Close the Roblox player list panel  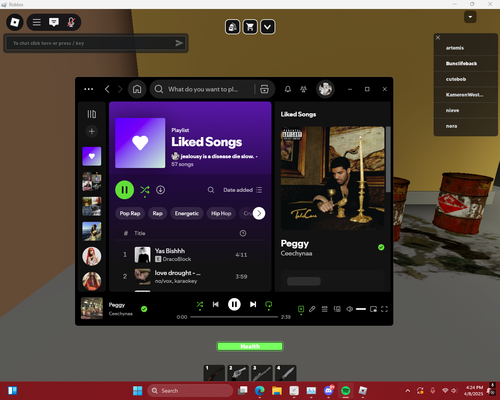tap(438, 38)
